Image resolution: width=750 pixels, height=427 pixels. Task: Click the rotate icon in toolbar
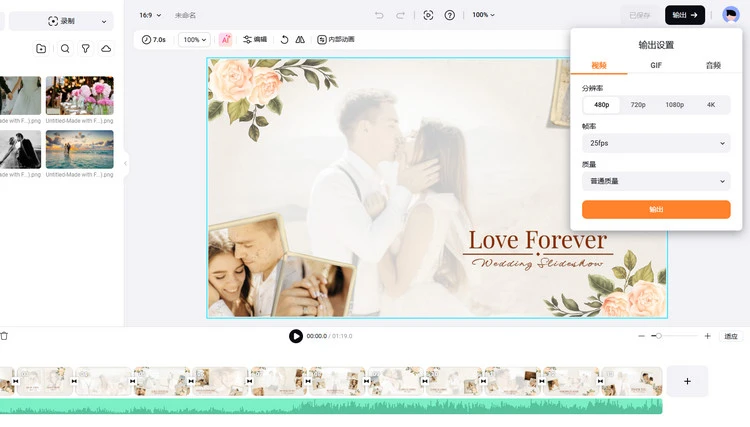(284, 39)
